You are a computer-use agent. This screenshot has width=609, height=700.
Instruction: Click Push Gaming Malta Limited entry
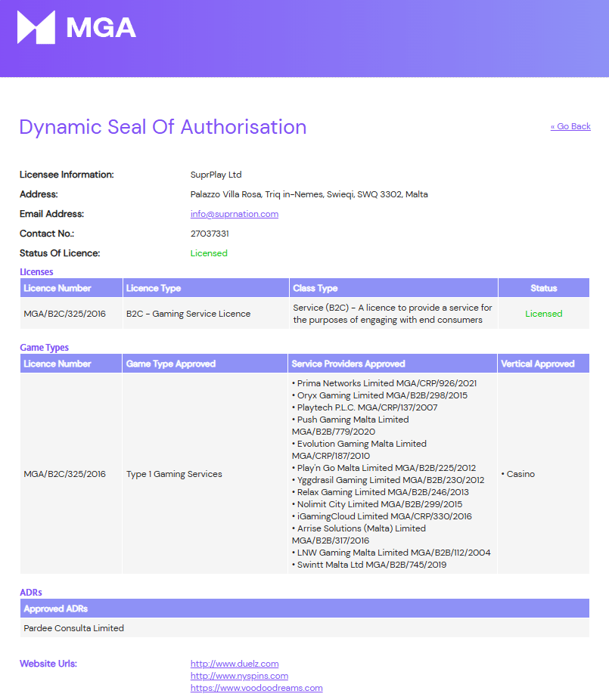pyautogui.click(x=350, y=426)
